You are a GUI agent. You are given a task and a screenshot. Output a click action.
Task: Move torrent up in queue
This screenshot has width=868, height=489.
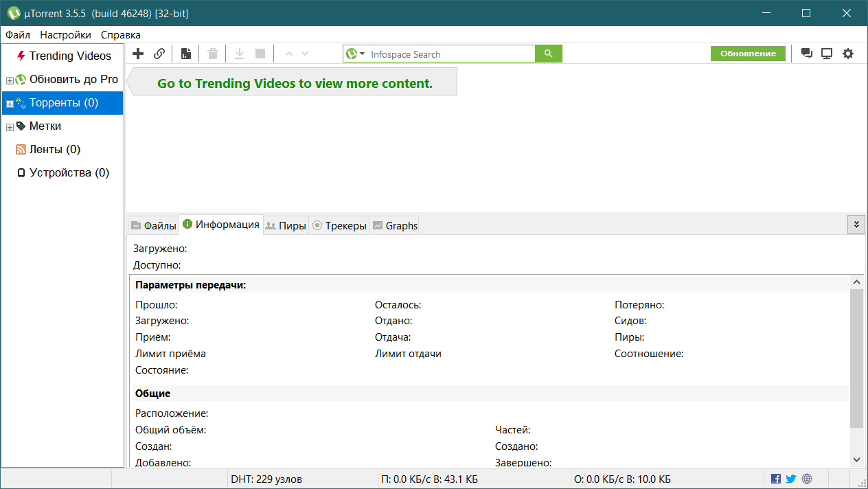tap(289, 54)
